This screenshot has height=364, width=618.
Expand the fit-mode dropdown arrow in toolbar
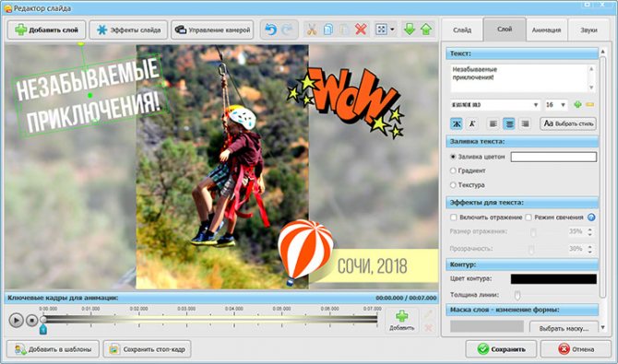click(x=392, y=29)
